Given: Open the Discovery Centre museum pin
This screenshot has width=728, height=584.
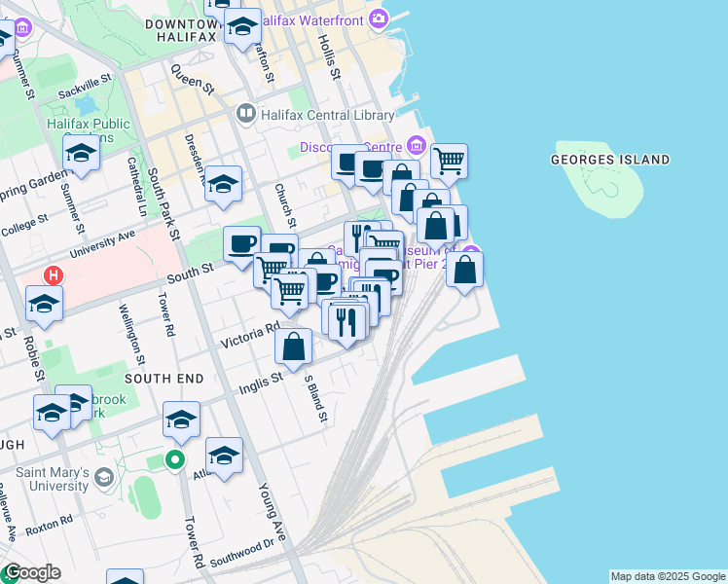Looking at the screenshot, I should [416, 145].
